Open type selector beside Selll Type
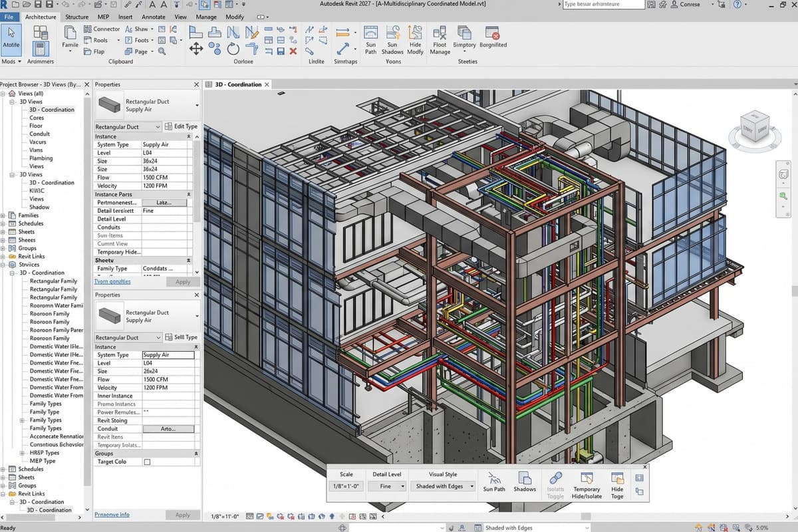The width and height of the screenshot is (798, 532). tap(128, 337)
